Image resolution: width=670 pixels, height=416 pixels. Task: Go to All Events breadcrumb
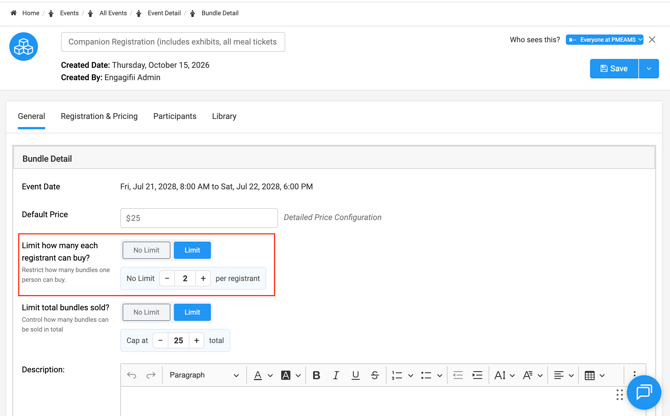pos(113,13)
